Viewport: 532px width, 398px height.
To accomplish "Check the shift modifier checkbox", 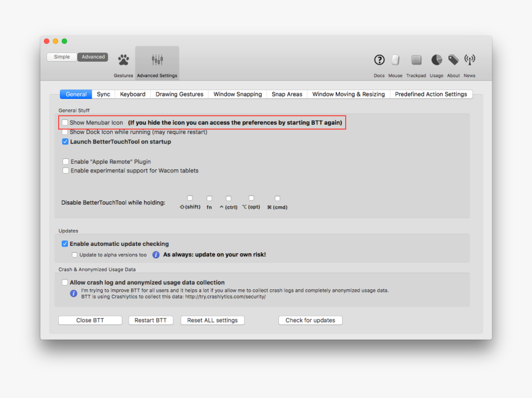I will click(x=190, y=198).
